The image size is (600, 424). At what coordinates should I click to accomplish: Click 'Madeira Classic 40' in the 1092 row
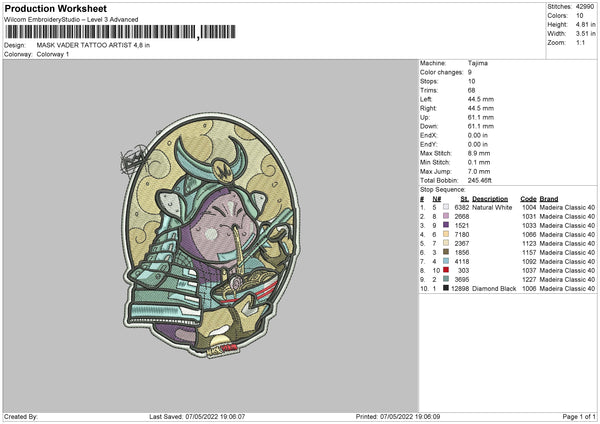coord(567,262)
